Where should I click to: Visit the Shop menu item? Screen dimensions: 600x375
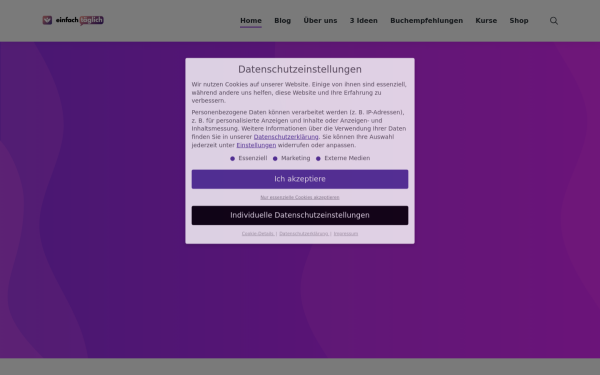tap(519, 21)
